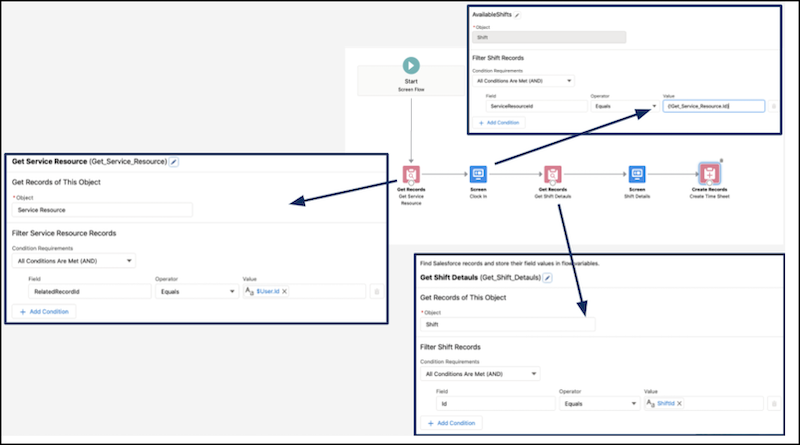This screenshot has width=800, height=445.
Task: Click the Get_Service_Resource.Id value field
Action: coord(712,105)
